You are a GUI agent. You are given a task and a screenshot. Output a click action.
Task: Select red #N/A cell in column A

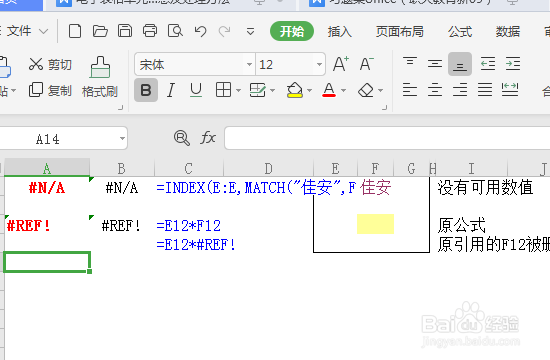tap(47, 187)
